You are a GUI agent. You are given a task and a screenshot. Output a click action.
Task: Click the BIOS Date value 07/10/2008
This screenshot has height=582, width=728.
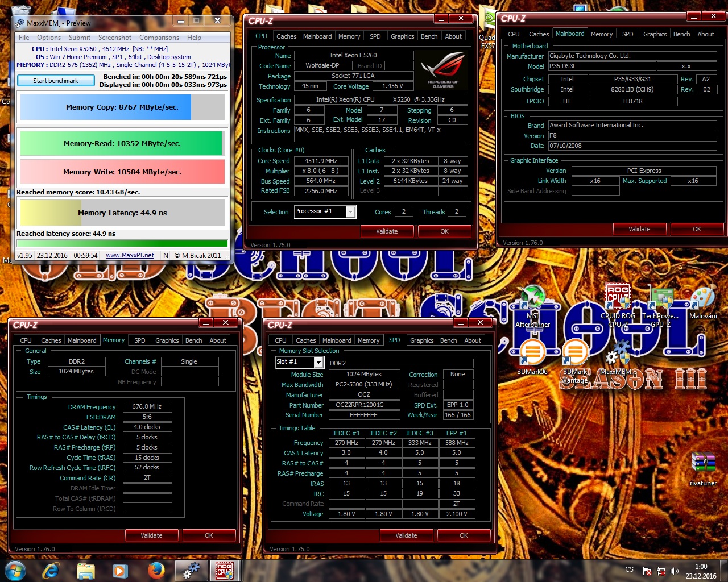pyautogui.click(x=632, y=145)
